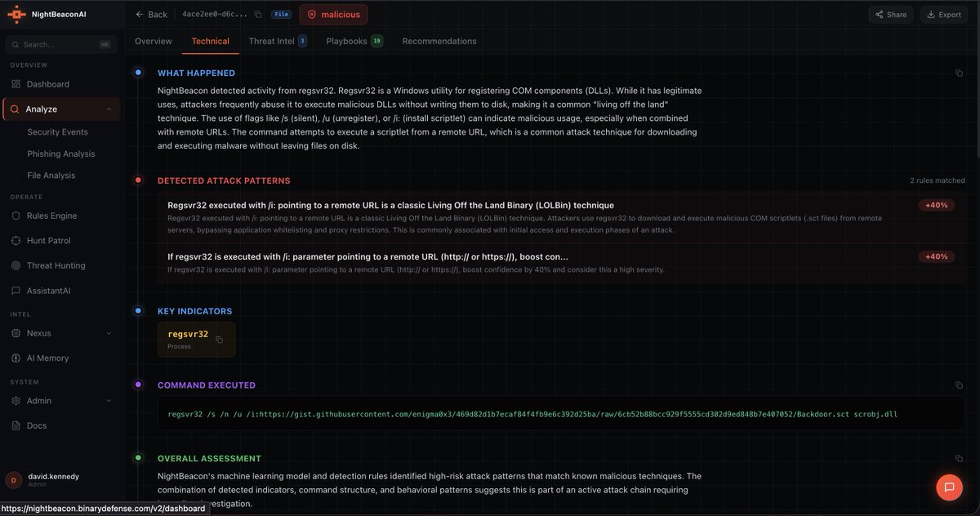This screenshot has height=516, width=980.
Task: Copy the What Happened section text
Action: point(959,73)
